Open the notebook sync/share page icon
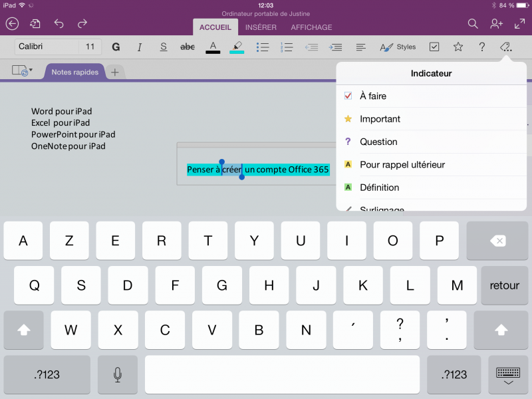This screenshot has width=532, height=399. 35,23
